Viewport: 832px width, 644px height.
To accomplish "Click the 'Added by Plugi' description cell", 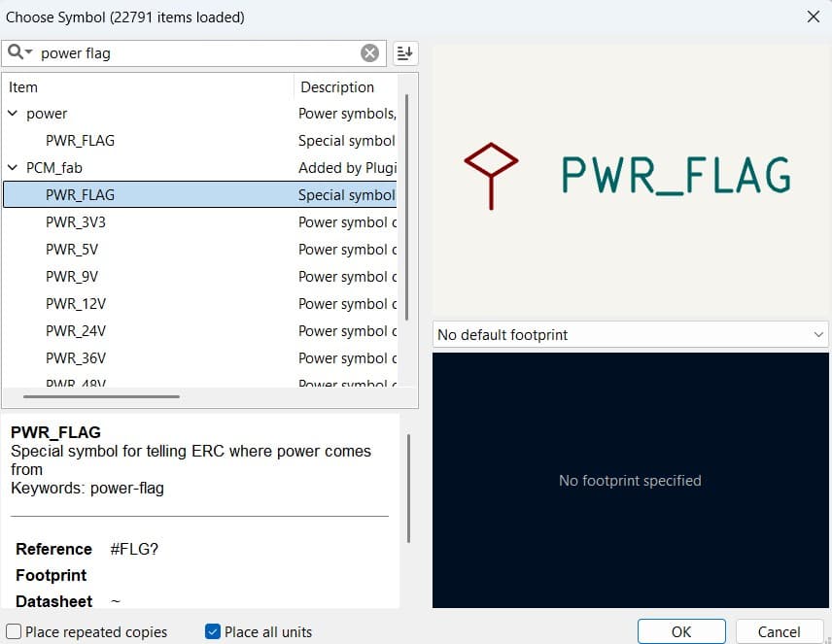I will (347, 168).
